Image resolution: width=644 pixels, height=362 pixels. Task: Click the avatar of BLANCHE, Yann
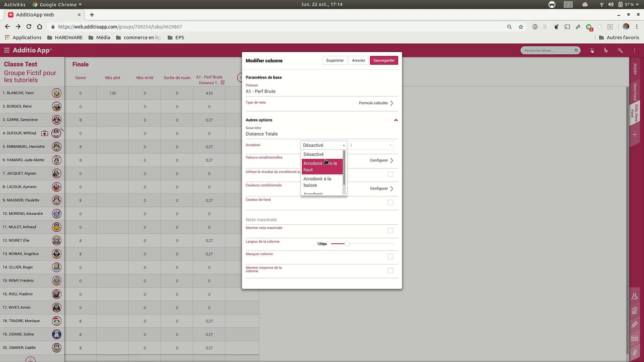click(x=57, y=93)
